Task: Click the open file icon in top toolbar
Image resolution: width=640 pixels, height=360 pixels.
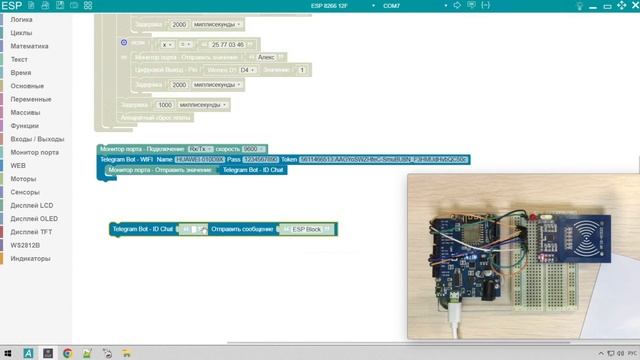Action: coord(45,5)
